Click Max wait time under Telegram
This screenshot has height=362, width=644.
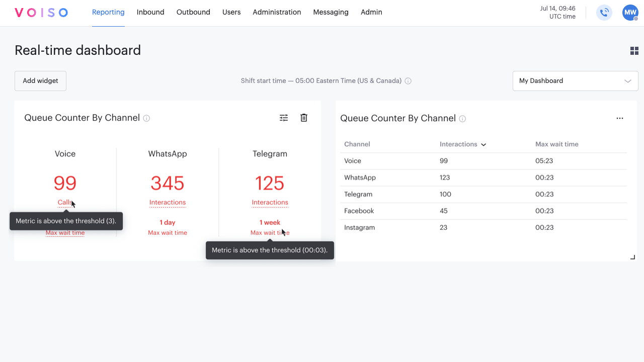point(270,233)
